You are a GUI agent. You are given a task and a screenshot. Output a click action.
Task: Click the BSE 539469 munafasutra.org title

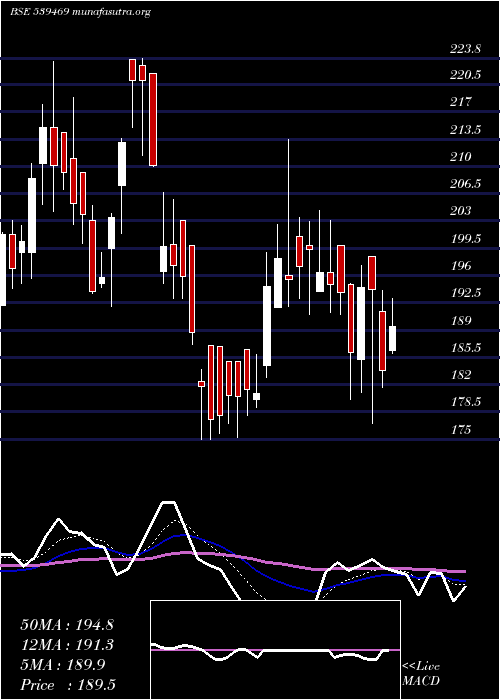80,12
